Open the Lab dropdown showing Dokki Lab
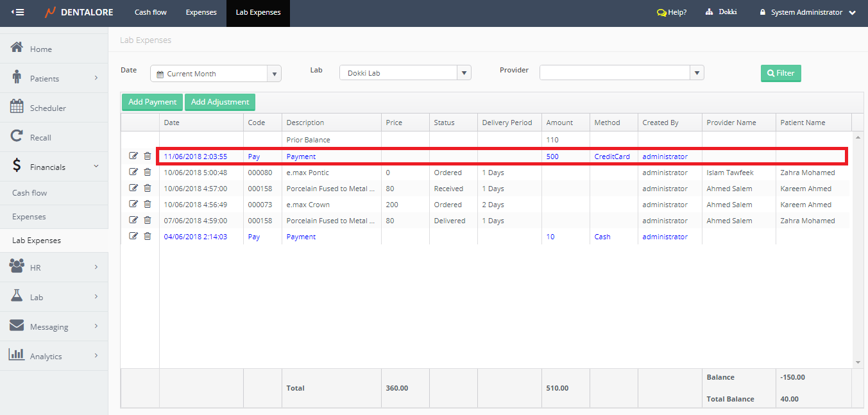 click(x=464, y=73)
